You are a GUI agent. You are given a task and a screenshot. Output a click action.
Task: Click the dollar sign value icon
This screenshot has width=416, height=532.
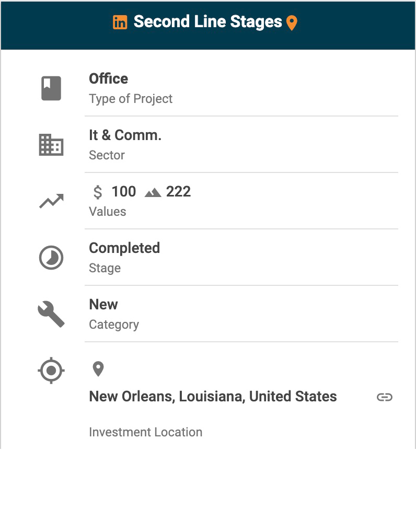click(98, 192)
